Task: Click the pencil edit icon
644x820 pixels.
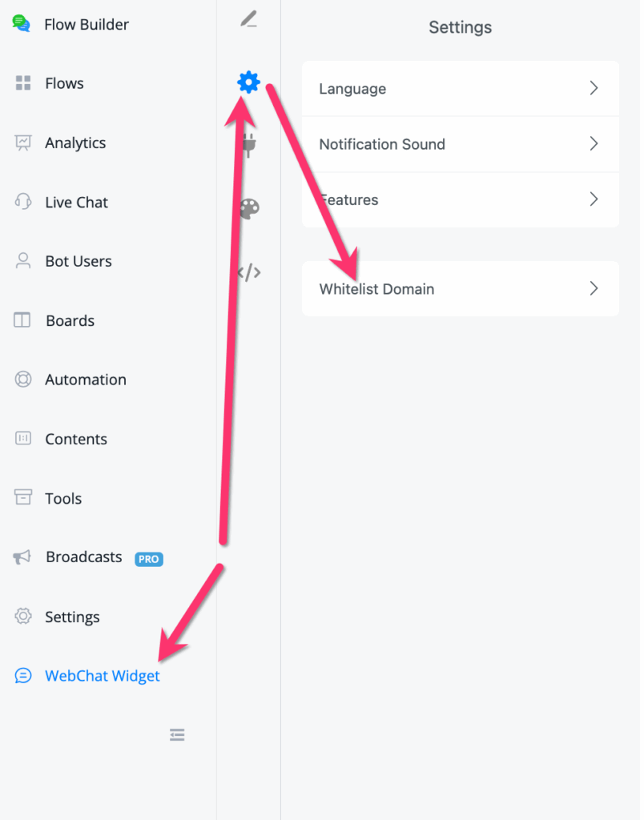Action: (249, 19)
